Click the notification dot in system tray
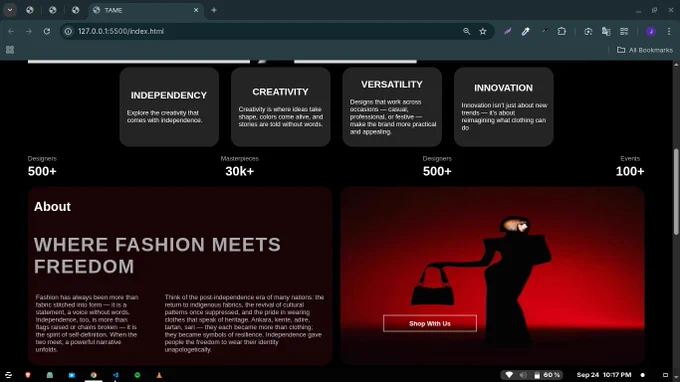Viewport: 680px width, 382px height. [x=643, y=375]
